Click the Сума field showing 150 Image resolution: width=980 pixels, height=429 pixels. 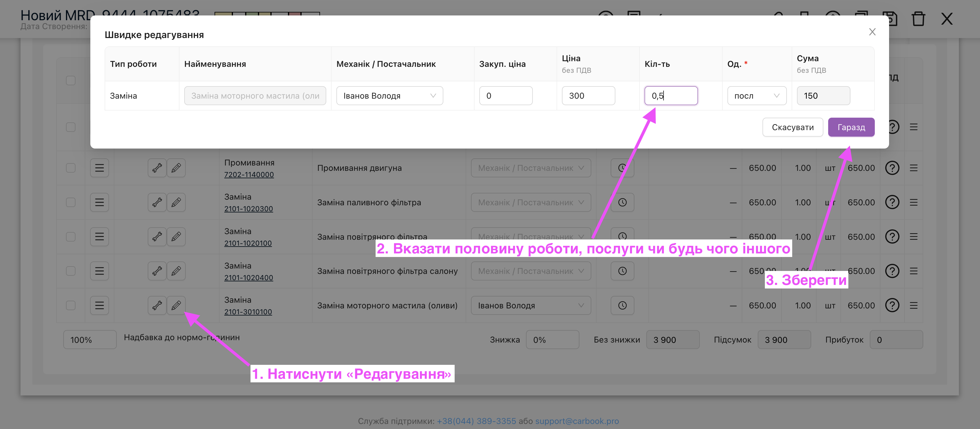823,95
